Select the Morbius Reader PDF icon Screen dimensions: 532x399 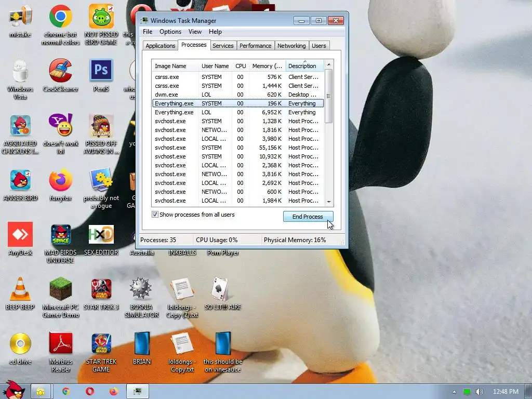coord(60,352)
